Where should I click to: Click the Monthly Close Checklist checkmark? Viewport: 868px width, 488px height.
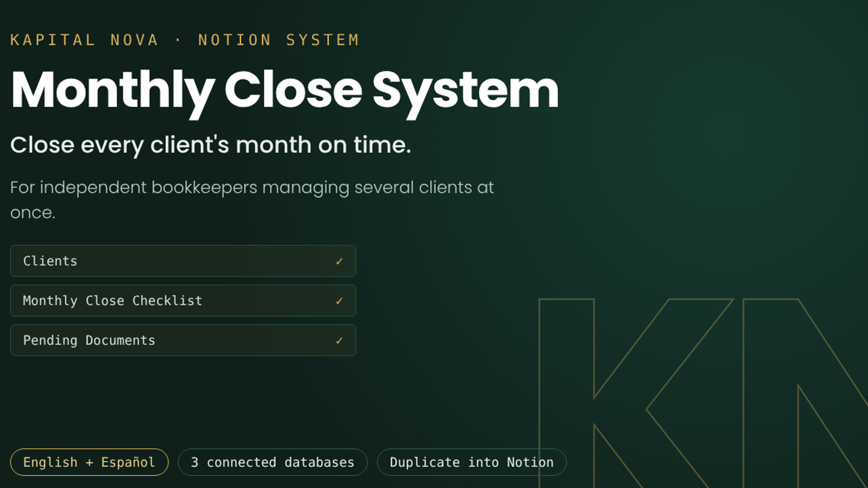coord(339,301)
